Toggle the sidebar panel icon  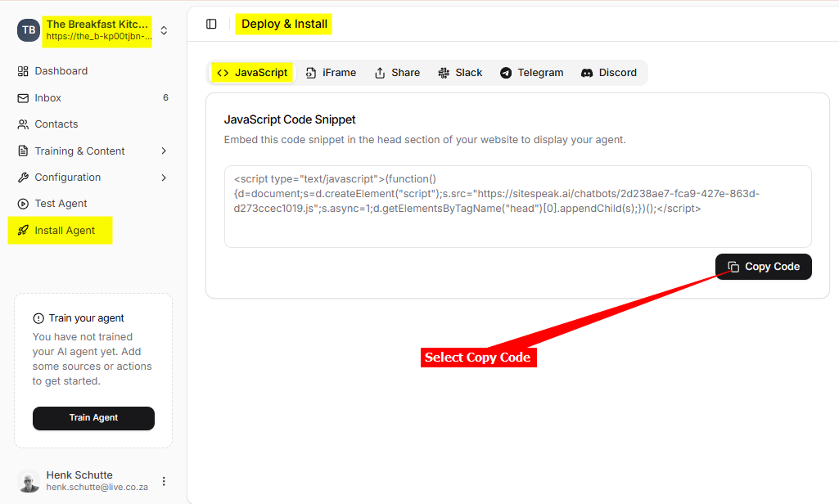pyautogui.click(x=211, y=24)
